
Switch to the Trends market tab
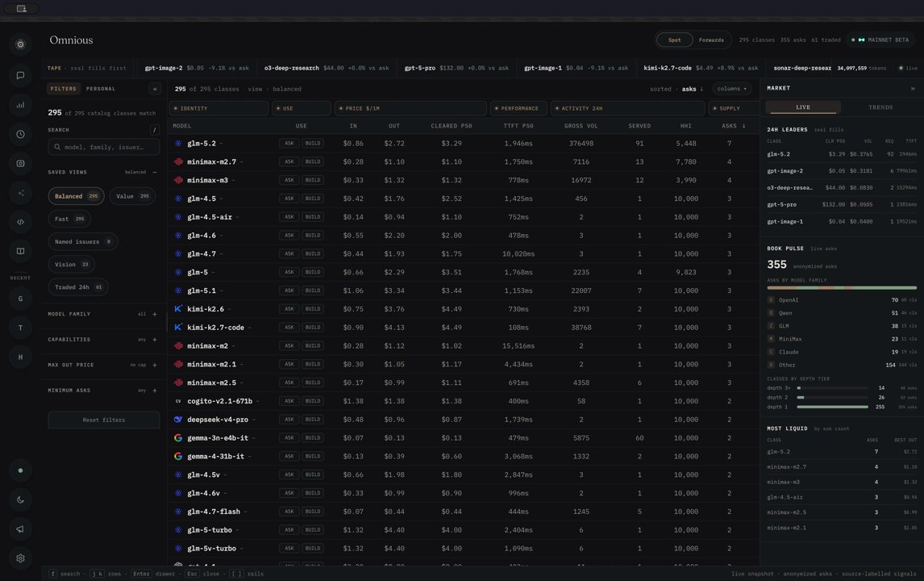[880, 107]
